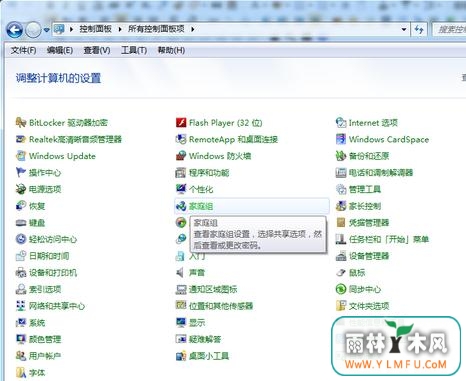Open 任务栏和「开始」菜单 link
The width and height of the screenshot is (466, 381).
pyautogui.click(x=389, y=239)
